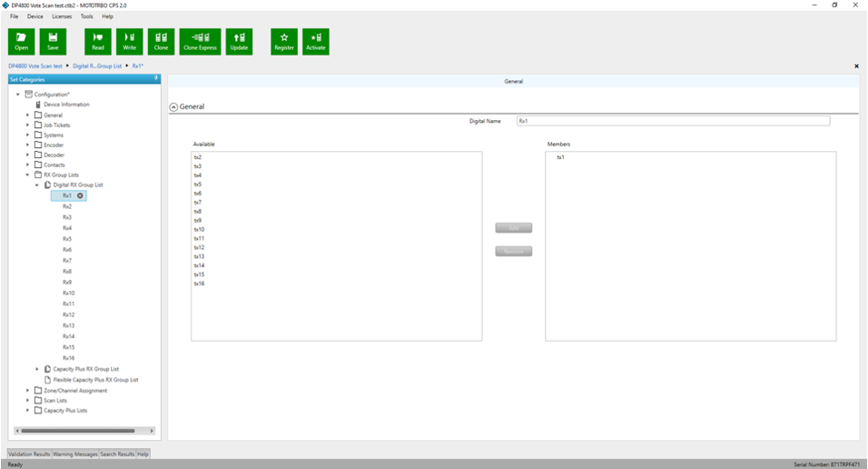Open the Device menu

(35, 16)
